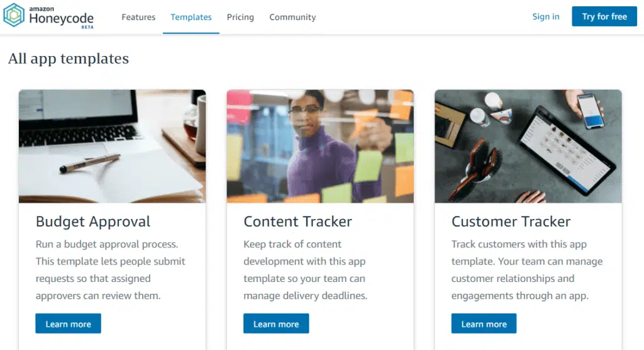Viewport: 644px width, 350px height.
Task: Open the Features menu item
Action: point(138,17)
